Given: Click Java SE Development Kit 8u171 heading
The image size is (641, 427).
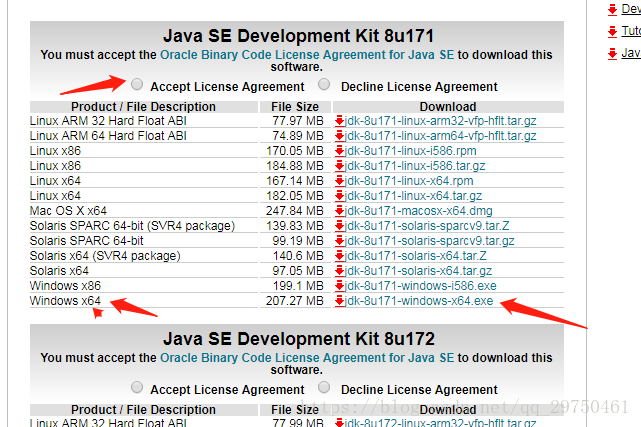Looking at the screenshot, I should click(x=298, y=36).
